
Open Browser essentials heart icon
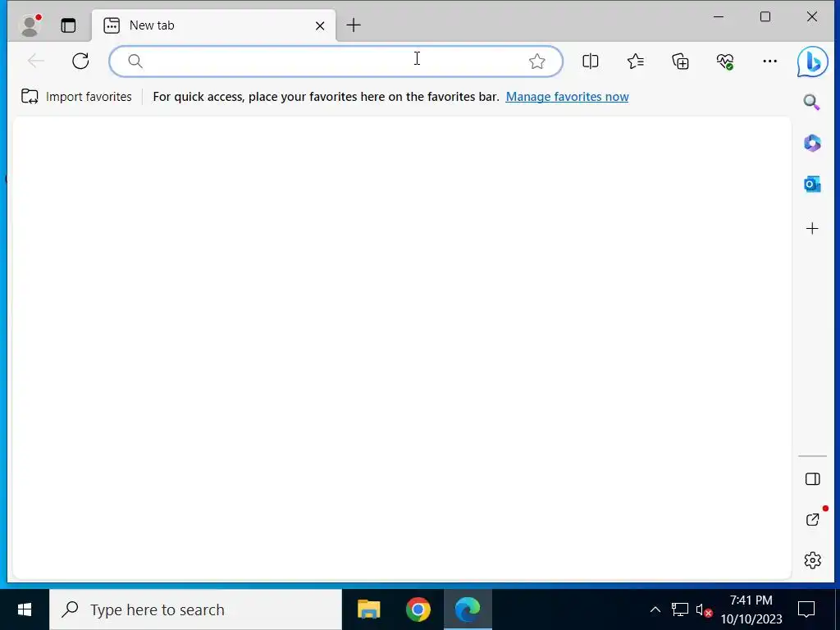[725, 61]
